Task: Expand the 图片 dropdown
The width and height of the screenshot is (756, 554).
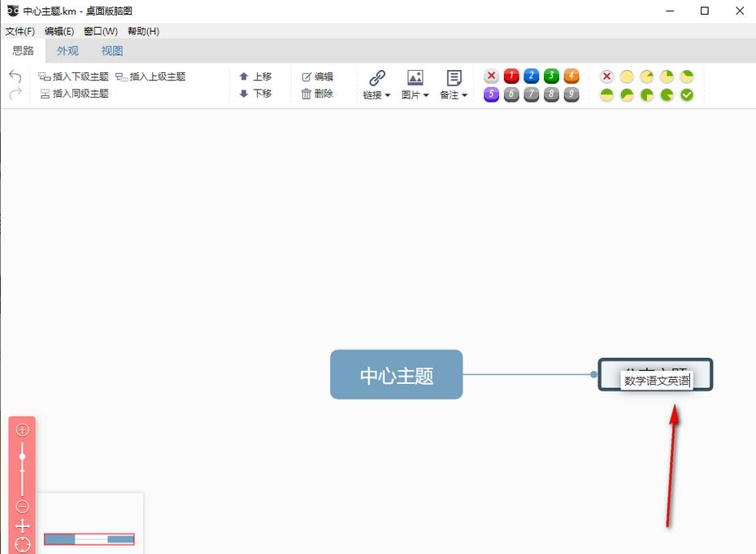Action: (415, 85)
